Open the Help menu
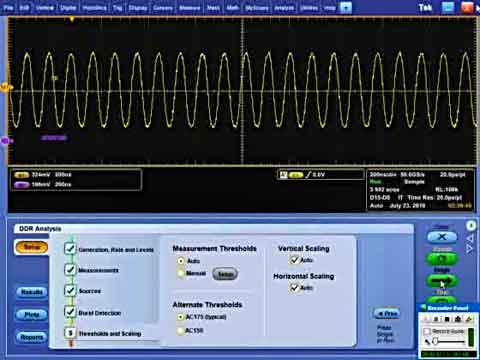Image resolution: width=480 pixels, height=360 pixels. point(329,7)
